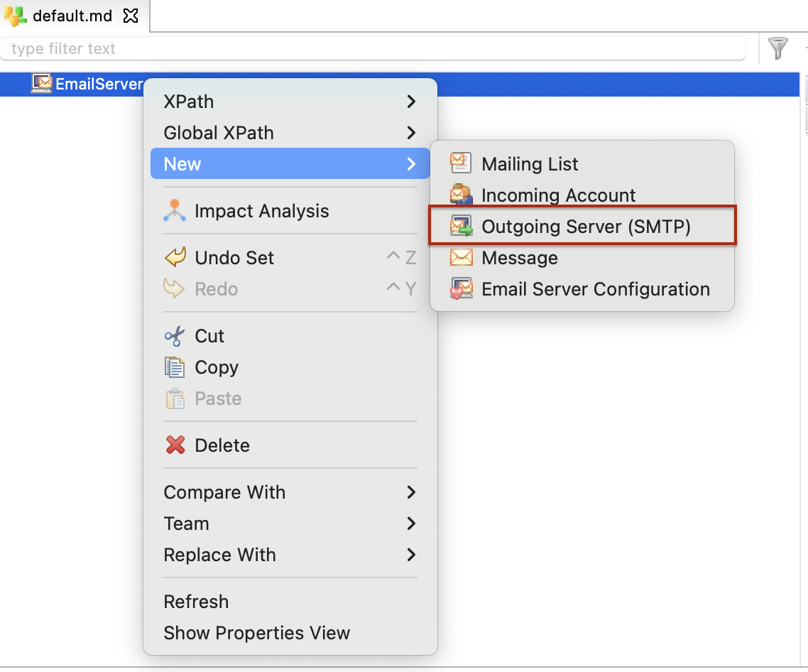Click the Undo Set arrow icon
The image size is (808, 672).
point(177,257)
